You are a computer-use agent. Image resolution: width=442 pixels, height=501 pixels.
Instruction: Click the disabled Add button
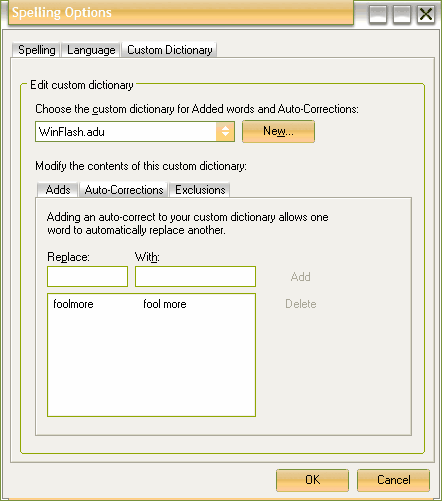(x=300, y=277)
